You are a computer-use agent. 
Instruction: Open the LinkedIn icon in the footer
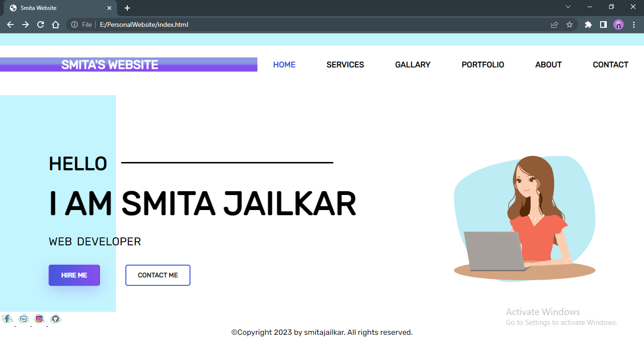coord(23,319)
